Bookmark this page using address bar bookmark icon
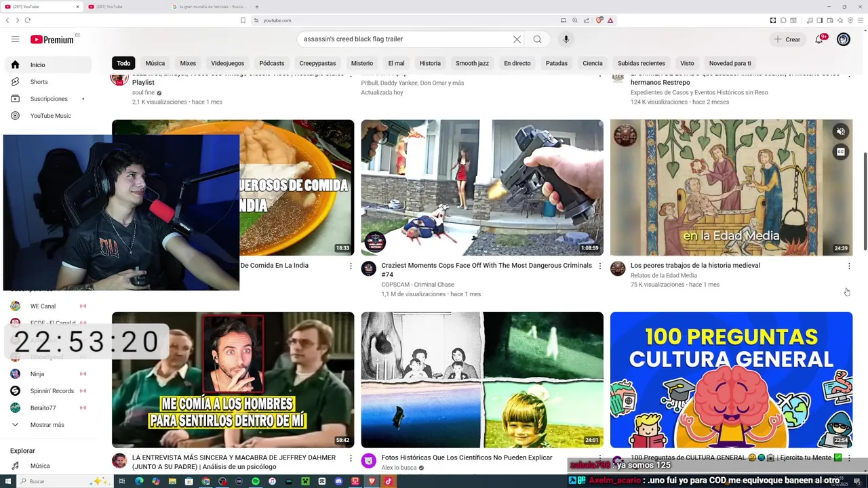The height and width of the screenshot is (488, 868). coord(243,20)
